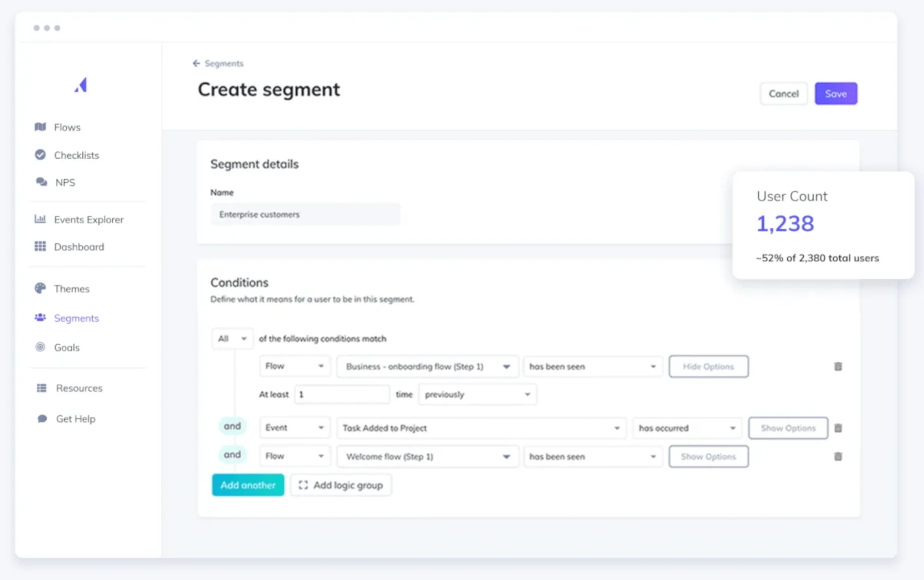Click the Dashboard grid icon
The image size is (924, 580).
pyautogui.click(x=40, y=246)
